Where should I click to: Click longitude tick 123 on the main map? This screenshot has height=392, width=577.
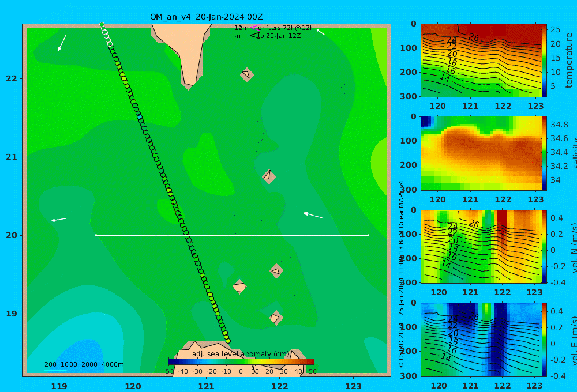[x=353, y=386]
